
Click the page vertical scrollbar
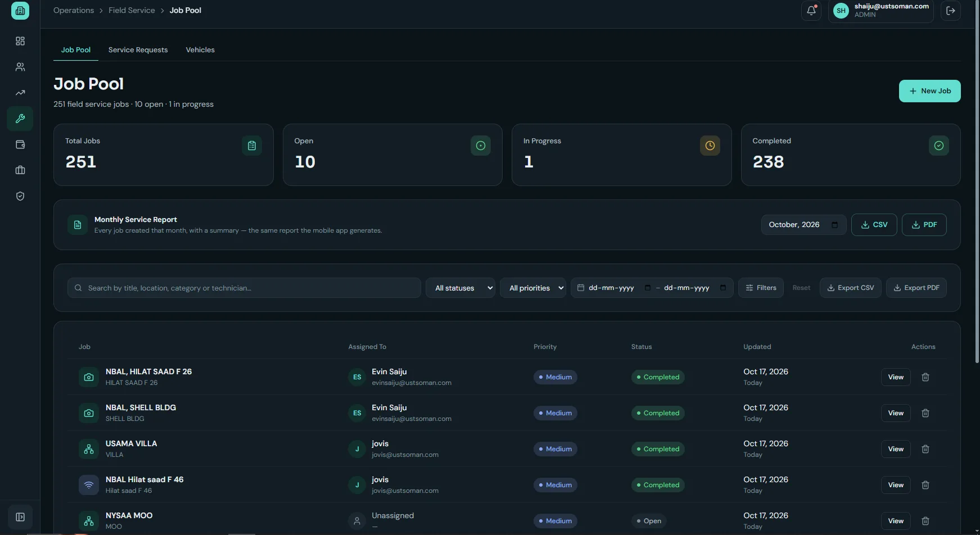click(x=977, y=183)
